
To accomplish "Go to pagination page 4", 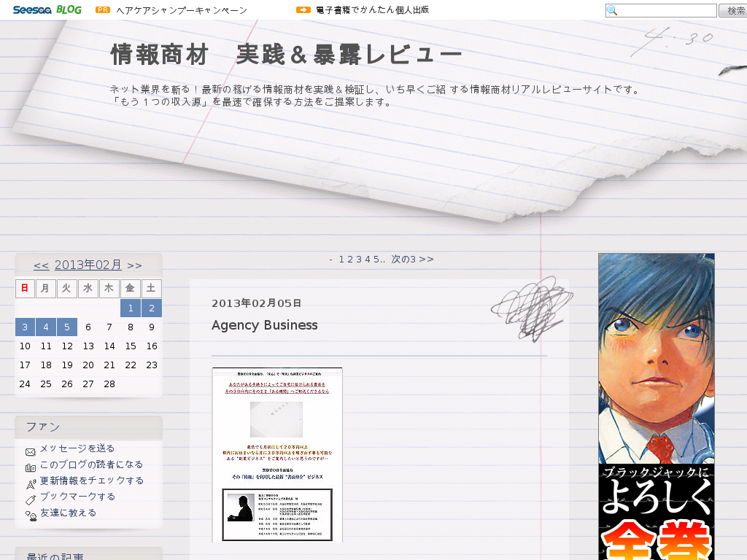I will [368, 260].
